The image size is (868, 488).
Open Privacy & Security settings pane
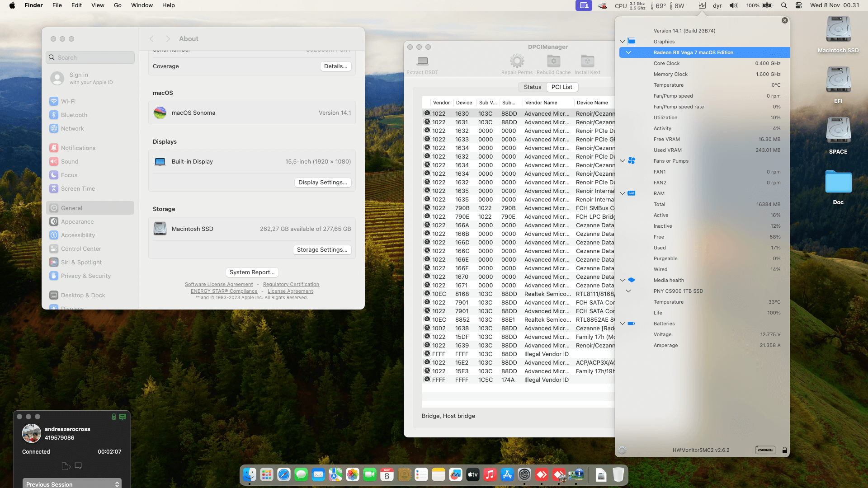point(90,276)
